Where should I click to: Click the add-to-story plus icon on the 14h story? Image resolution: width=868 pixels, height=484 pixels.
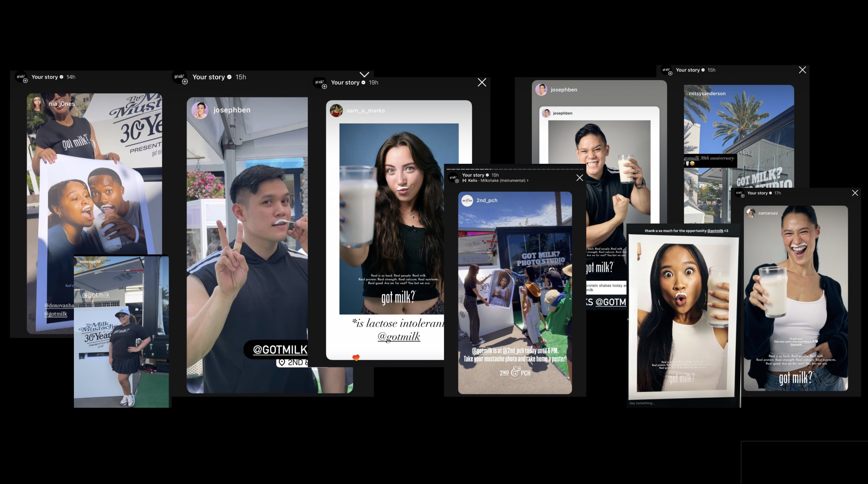(26, 81)
